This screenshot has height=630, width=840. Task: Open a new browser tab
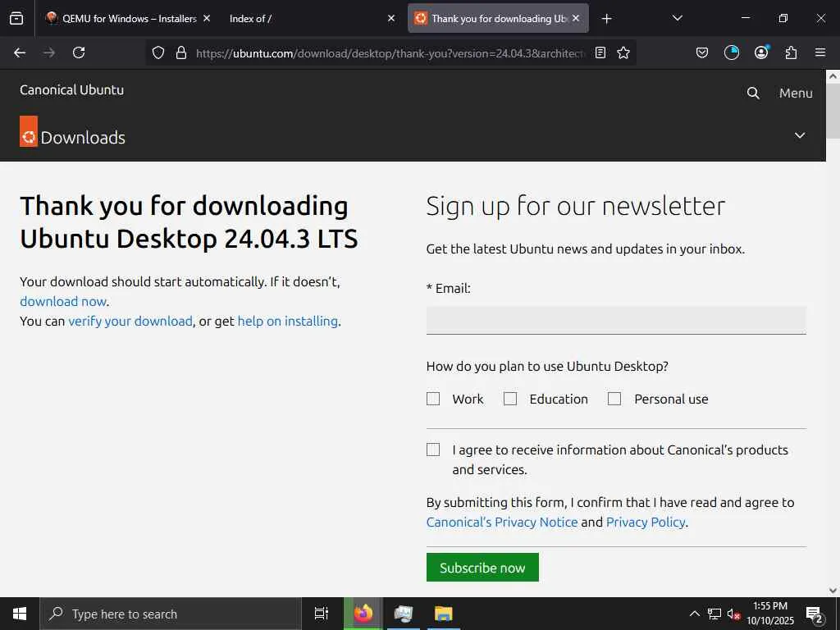coord(606,19)
